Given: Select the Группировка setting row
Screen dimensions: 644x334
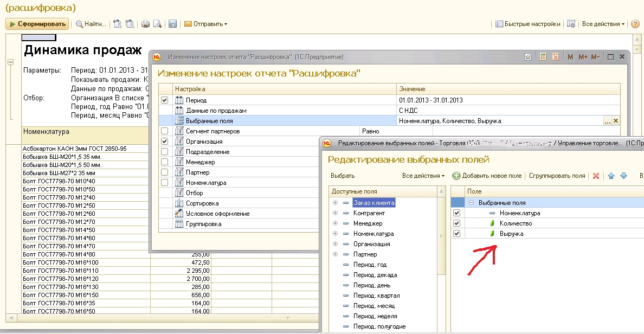Looking at the screenshot, I should [x=239, y=223].
